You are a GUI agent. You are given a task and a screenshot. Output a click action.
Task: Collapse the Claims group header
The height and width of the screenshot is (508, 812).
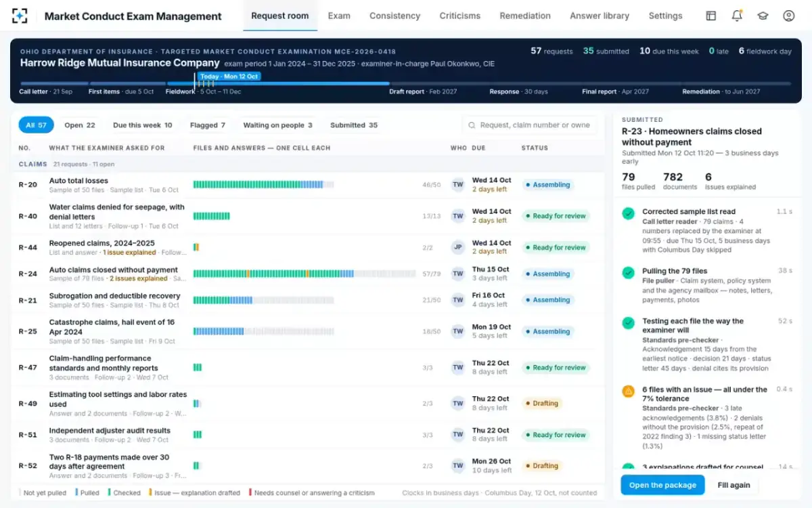(308, 164)
